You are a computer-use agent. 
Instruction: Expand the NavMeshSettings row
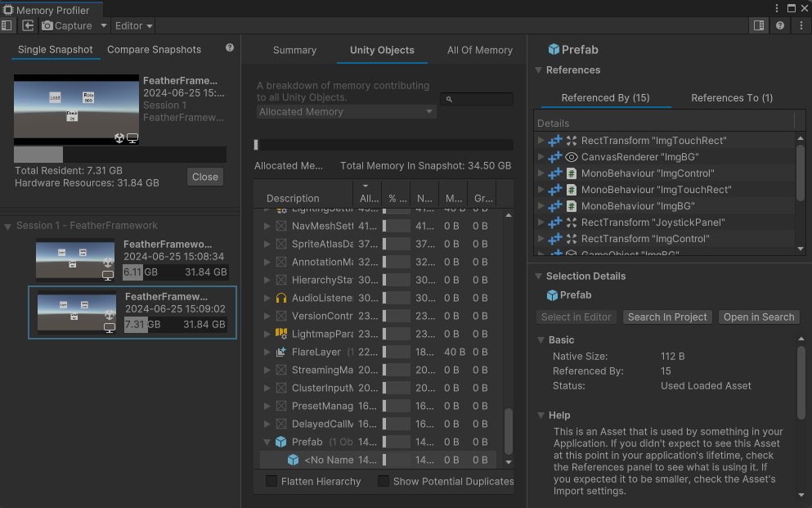point(267,226)
